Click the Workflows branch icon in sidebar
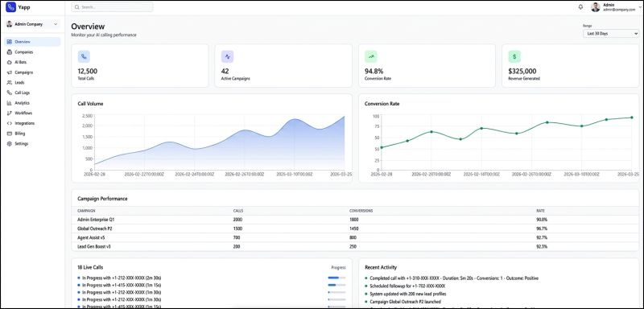 click(10, 113)
